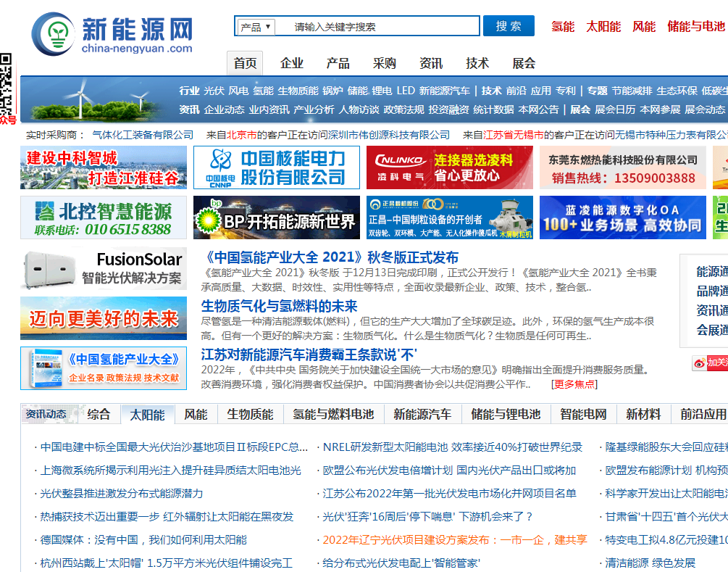Focus the keyword search input field
Viewport: 728px width, 572px height.
click(x=377, y=27)
